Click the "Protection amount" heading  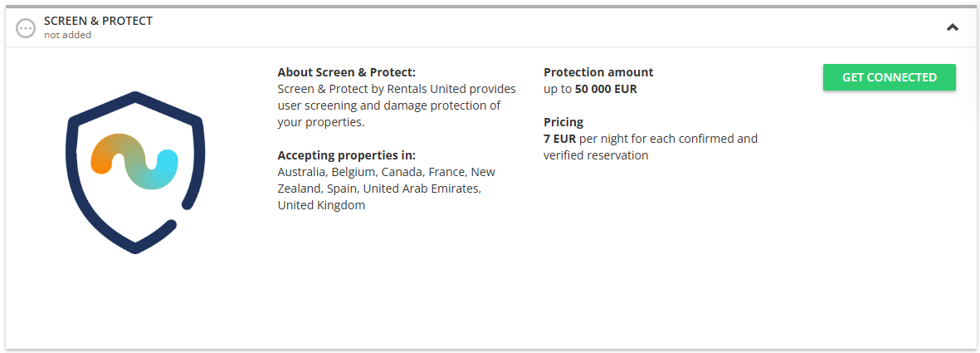(598, 72)
